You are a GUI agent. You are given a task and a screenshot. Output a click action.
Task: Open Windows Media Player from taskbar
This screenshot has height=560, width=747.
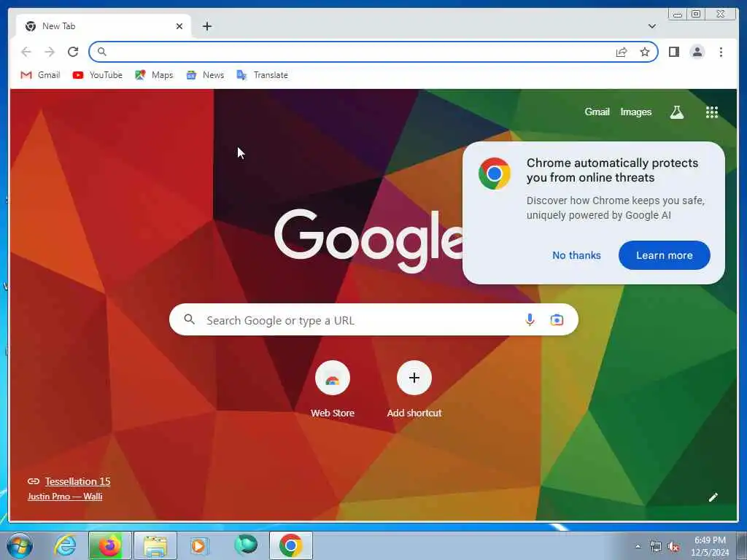[200, 545]
